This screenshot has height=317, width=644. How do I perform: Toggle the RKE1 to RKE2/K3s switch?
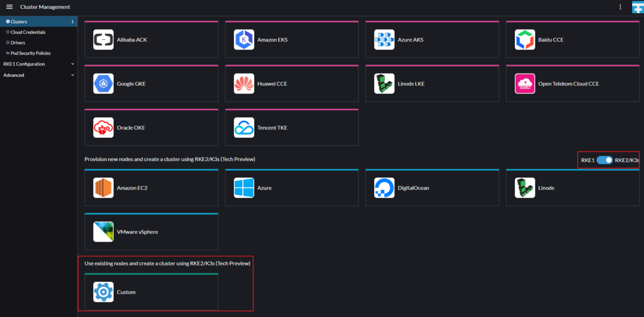(604, 160)
